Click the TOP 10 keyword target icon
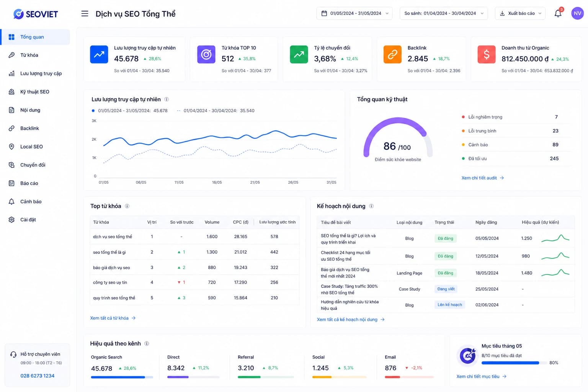The width and height of the screenshot is (588, 392). (206, 54)
